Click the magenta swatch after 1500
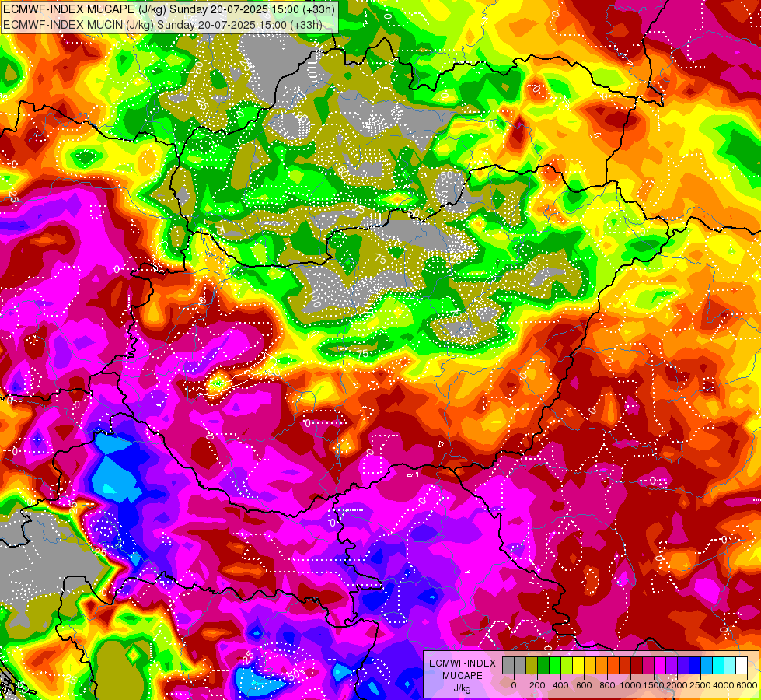Viewport: 761px width, 700px height. (x=661, y=666)
